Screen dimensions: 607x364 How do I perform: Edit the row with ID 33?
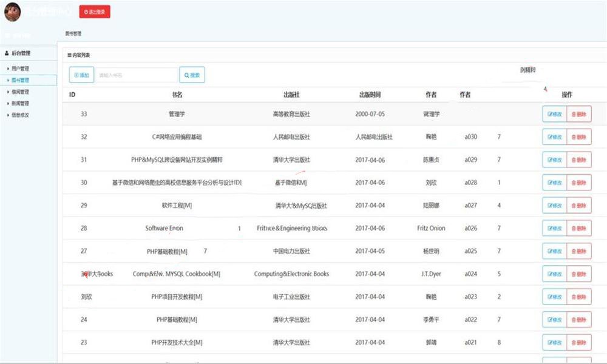(554, 114)
